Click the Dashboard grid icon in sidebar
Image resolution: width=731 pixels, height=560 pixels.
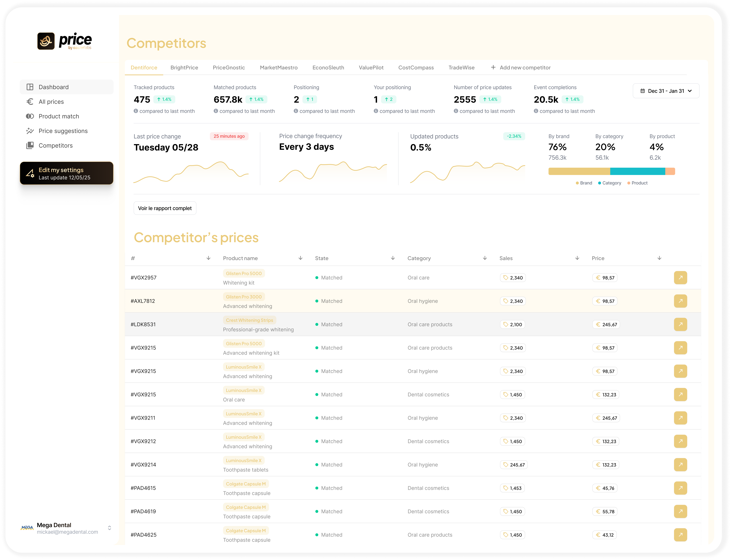(30, 87)
